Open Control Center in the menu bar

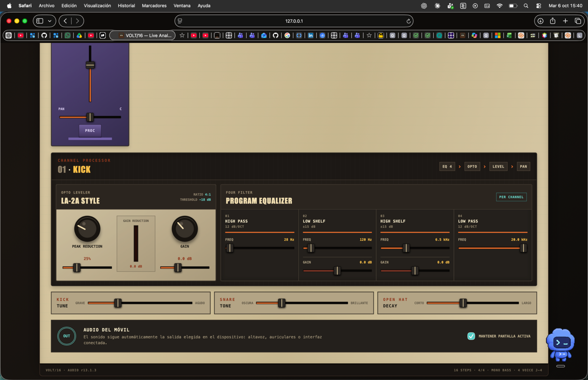point(539,6)
